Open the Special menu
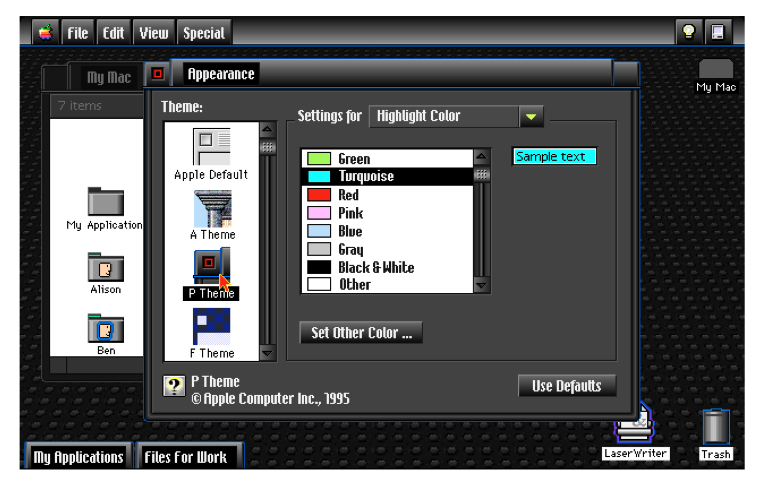762x481 pixels. pyautogui.click(x=204, y=33)
